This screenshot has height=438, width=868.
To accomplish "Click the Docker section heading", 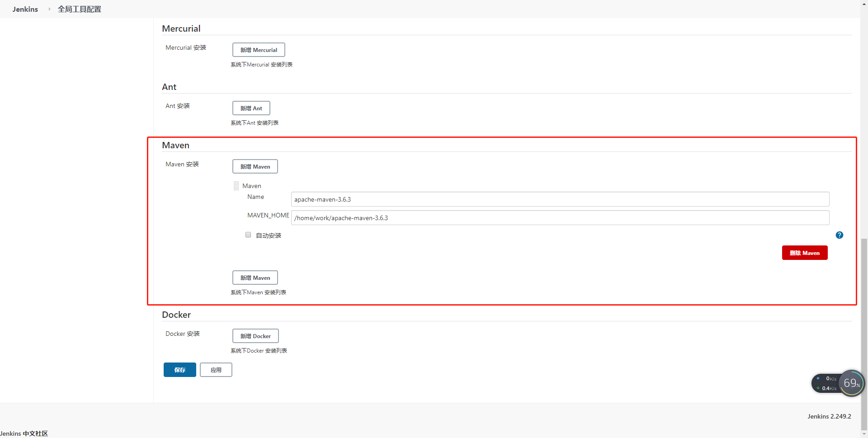I will coord(176,315).
